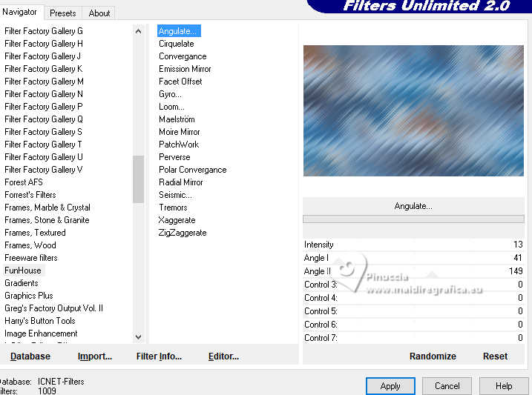Switch to the Presets tab
532x395 pixels.
[63, 13]
